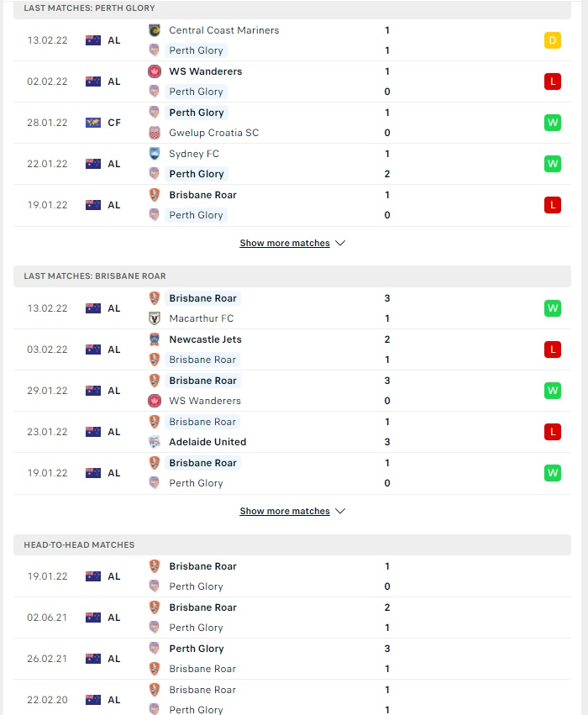The image size is (588, 715).
Task: Expand more matches under Perth Glory
Action: click(x=285, y=243)
